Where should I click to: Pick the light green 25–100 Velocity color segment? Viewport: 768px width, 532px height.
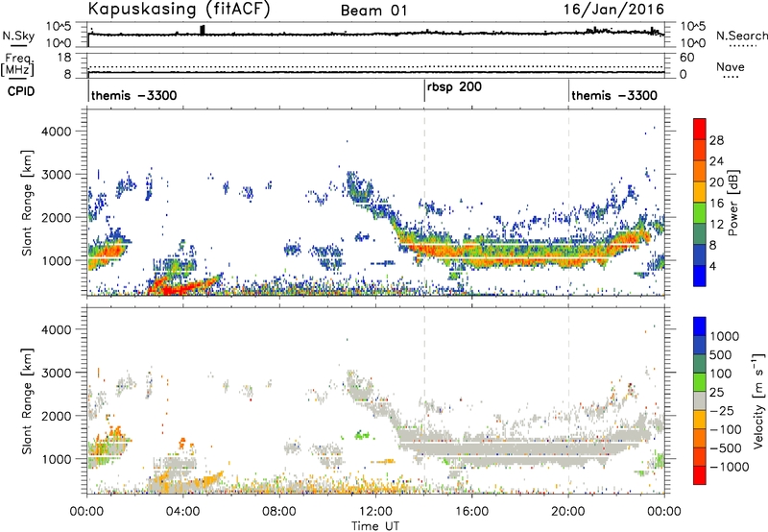[x=700, y=382]
